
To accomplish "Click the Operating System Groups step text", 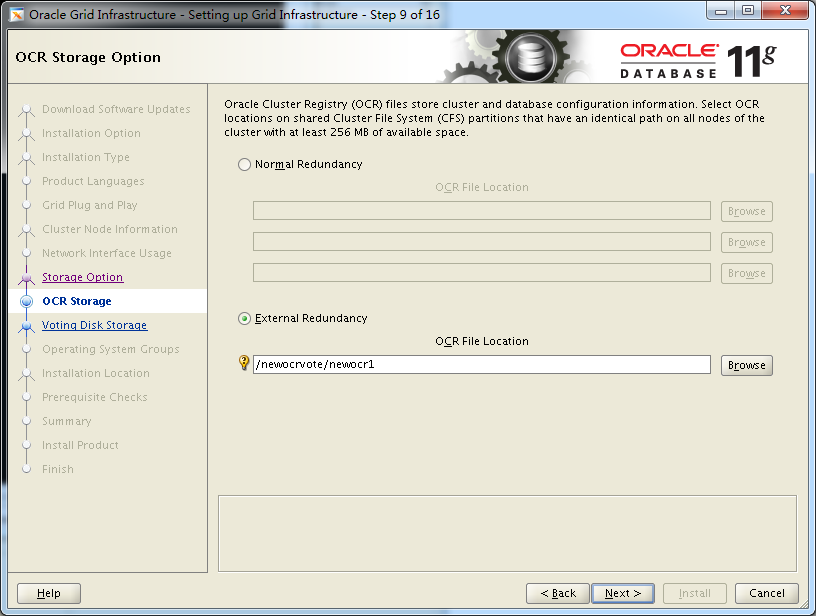I will coord(111,349).
